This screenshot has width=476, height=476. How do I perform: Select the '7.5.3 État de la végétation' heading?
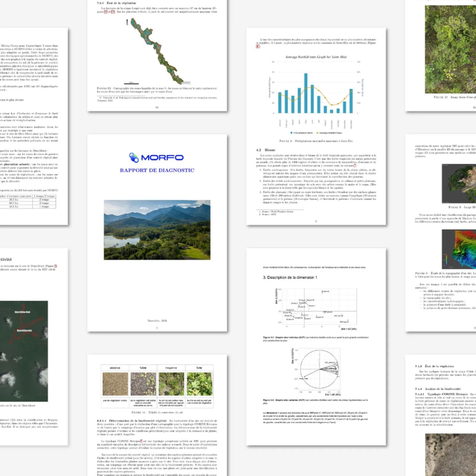[116, 3]
